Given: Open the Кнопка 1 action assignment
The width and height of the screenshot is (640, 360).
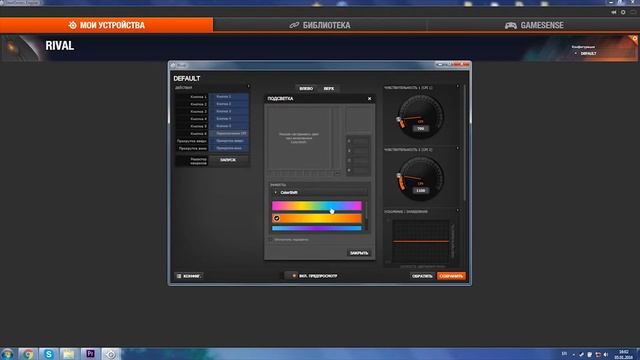Looking at the screenshot, I should pos(229,97).
